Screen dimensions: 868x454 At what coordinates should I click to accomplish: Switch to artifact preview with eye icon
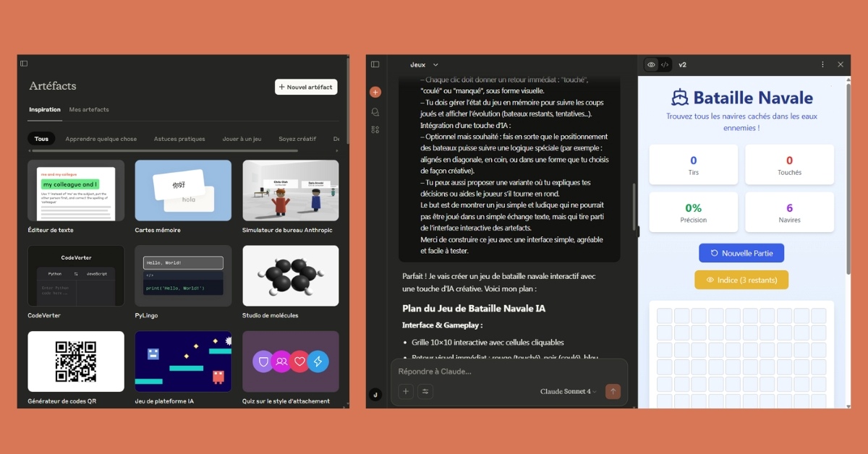pos(651,64)
